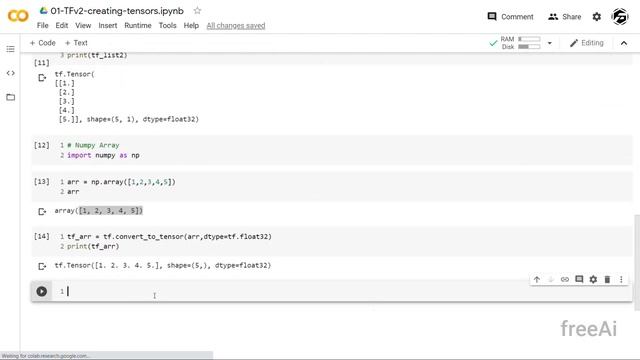Screen dimensions: 640x360
Task: Open the Editing mode dropdown
Action: click(x=587, y=43)
